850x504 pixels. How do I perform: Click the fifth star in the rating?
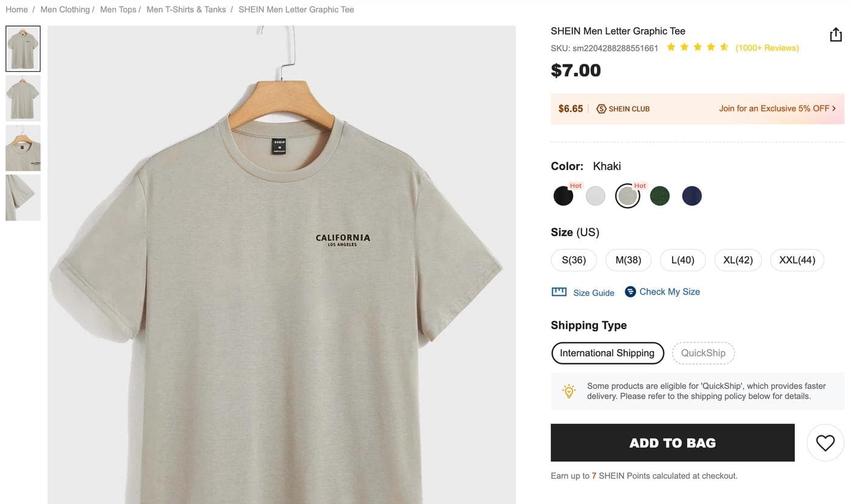724,46
